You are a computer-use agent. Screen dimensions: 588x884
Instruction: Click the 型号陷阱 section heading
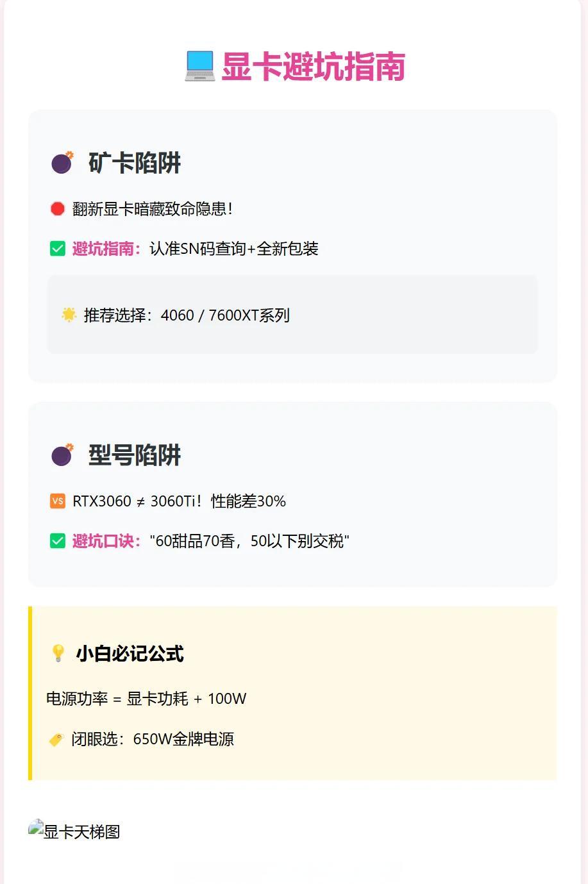pyautogui.click(x=135, y=455)
